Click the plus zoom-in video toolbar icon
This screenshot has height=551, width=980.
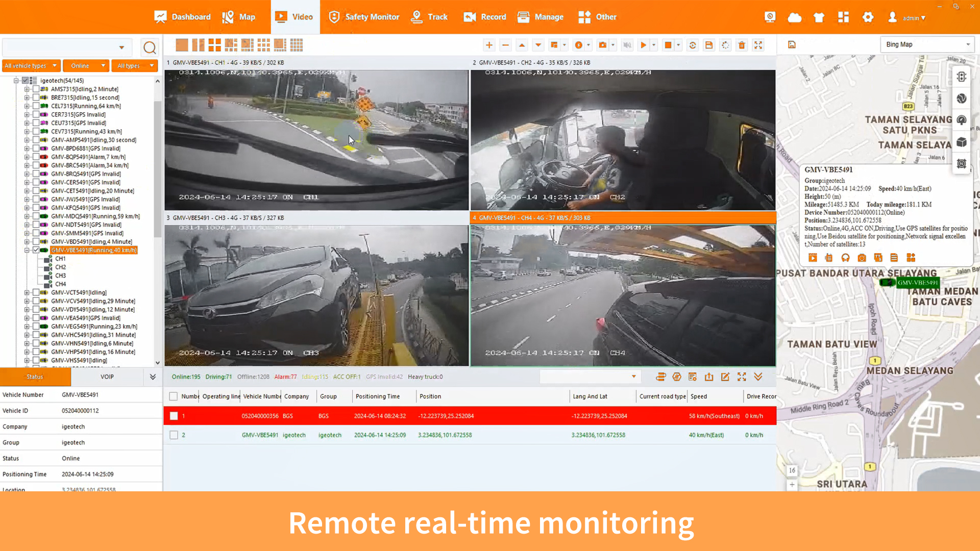(489, 45)
